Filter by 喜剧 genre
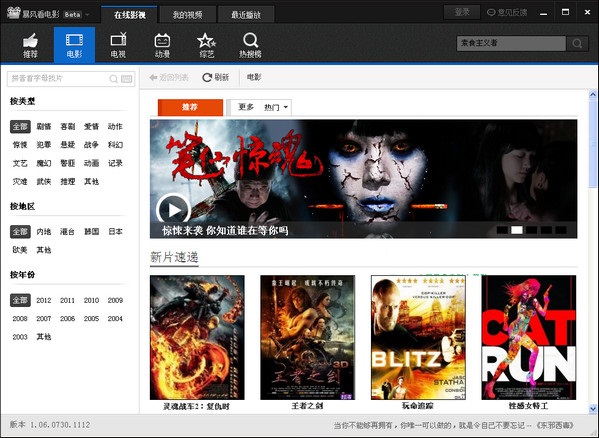This screenshot has width=599, height=438. pyautogui.click(x=68, y=126)
